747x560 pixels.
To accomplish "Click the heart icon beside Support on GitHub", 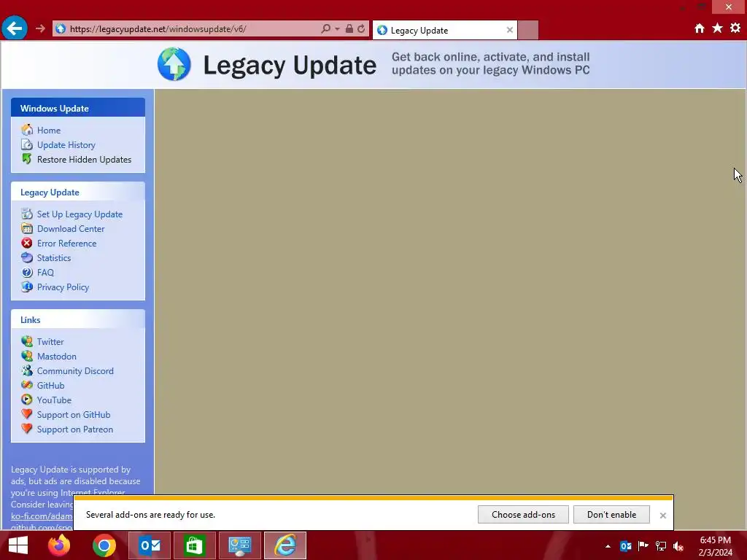I will coord(27,414).
